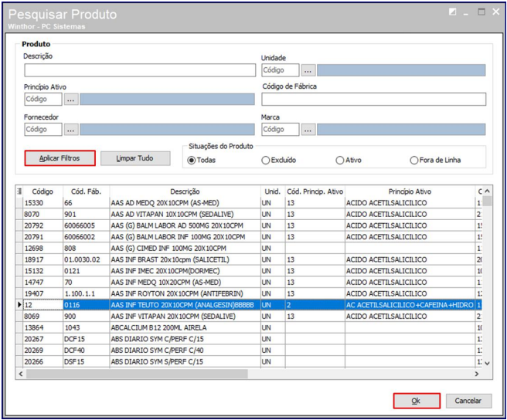Select row ABCALCIUM B12 200ML AIRELA
This screenshot has width=507, height=420.
[x=249, y=327]
